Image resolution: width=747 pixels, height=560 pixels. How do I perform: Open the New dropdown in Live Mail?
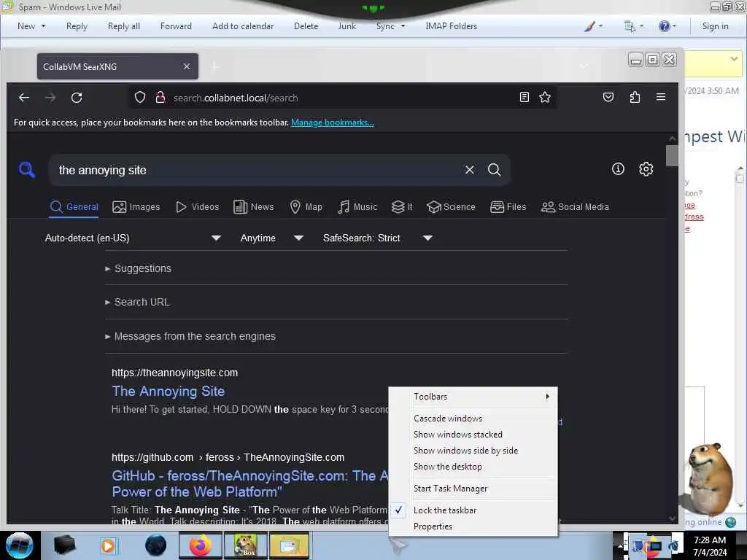point(31,26)
